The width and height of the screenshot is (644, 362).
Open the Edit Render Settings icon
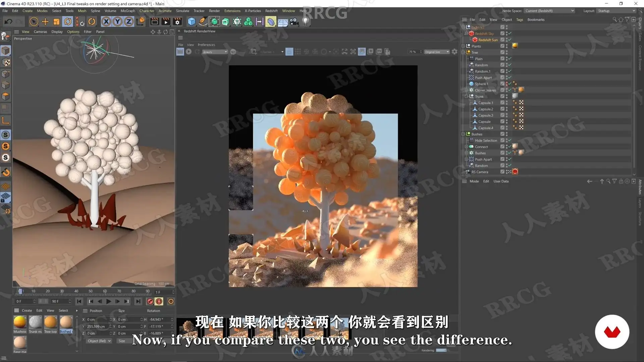coord(177,22)
